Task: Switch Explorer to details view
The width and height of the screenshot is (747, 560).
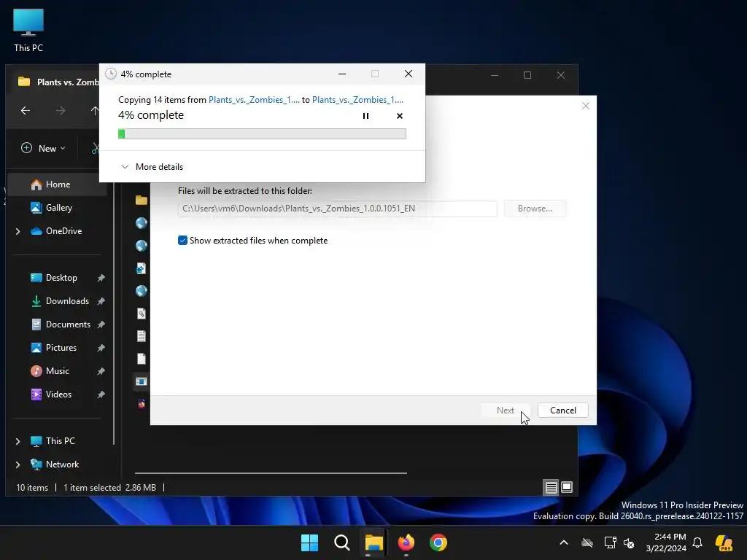Action: click(x=551, y=487)
